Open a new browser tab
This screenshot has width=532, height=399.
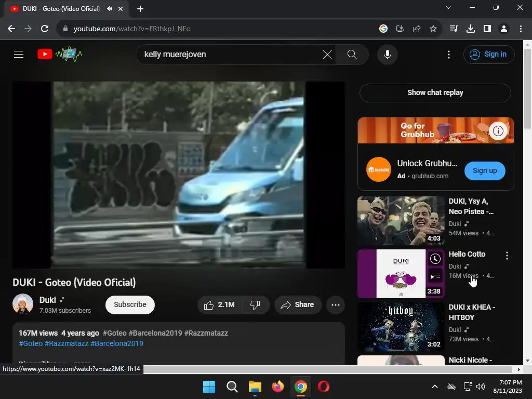[140, 9]
